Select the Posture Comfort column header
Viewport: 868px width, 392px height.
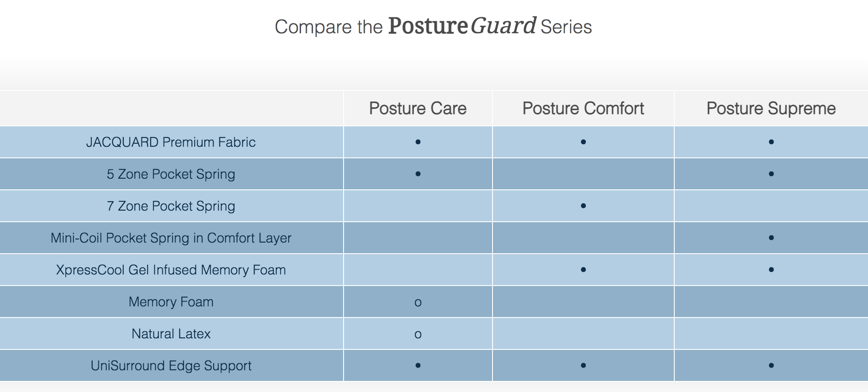[583, 108]
